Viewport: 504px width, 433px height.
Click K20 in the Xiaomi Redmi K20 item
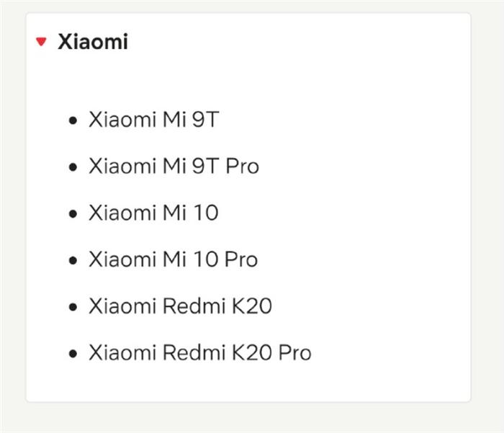(x=252, y=306)
